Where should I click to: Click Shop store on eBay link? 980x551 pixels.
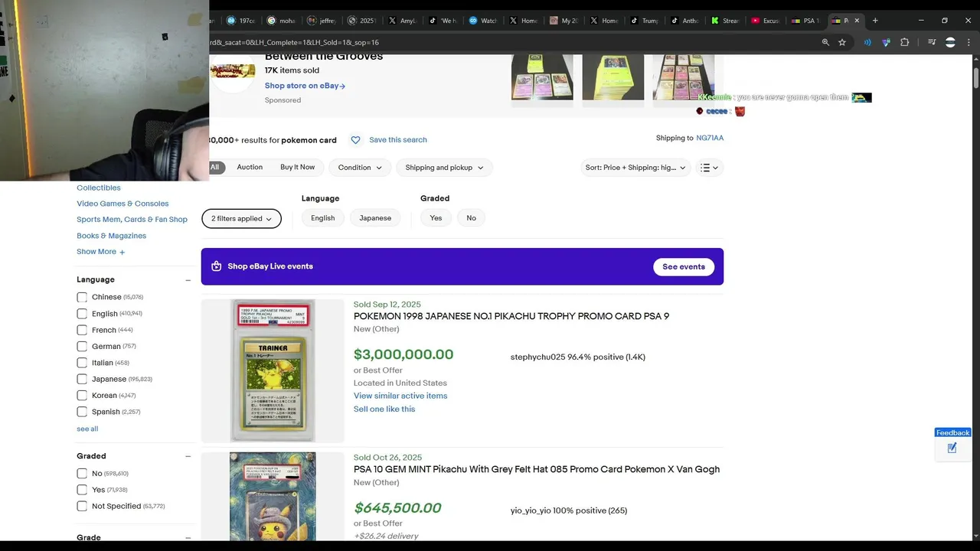tap(305, 86)
